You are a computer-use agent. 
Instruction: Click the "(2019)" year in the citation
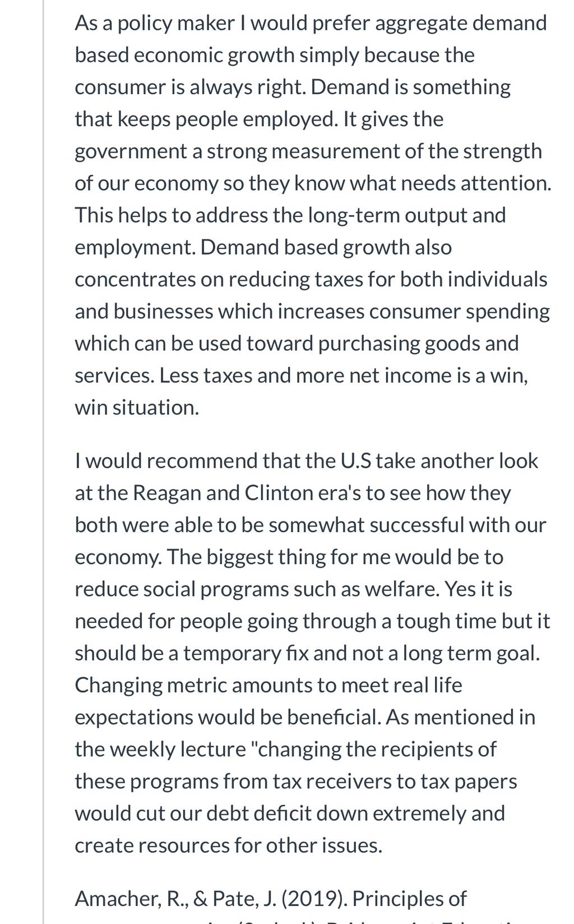click(313, 899)
